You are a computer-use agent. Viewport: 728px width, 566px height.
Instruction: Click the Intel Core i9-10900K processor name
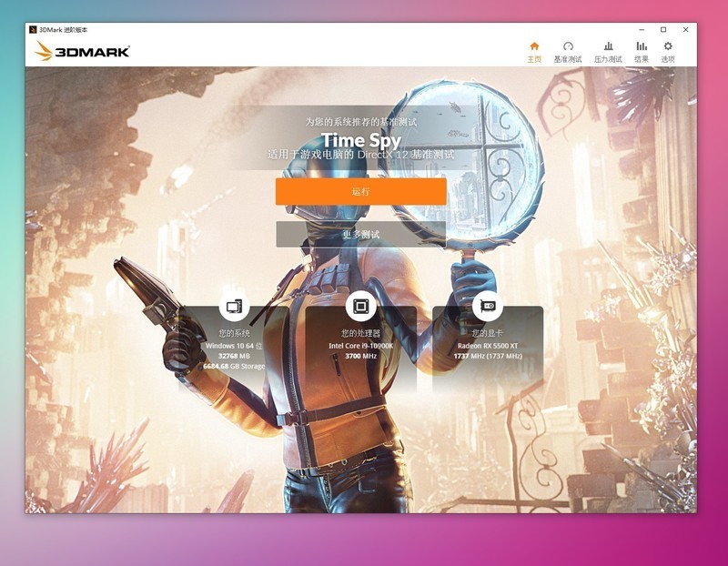[x=360, y=346]
